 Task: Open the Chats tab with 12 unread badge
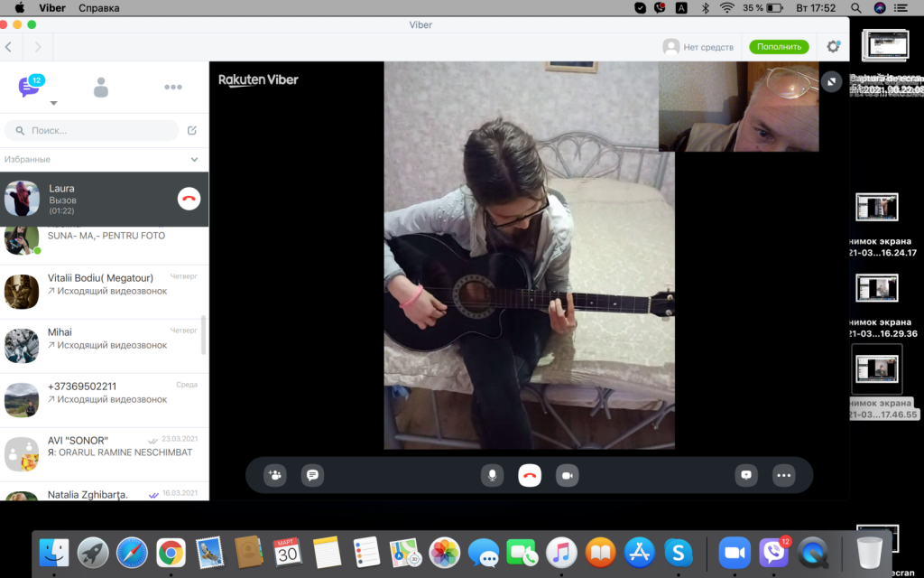(30, 88)
